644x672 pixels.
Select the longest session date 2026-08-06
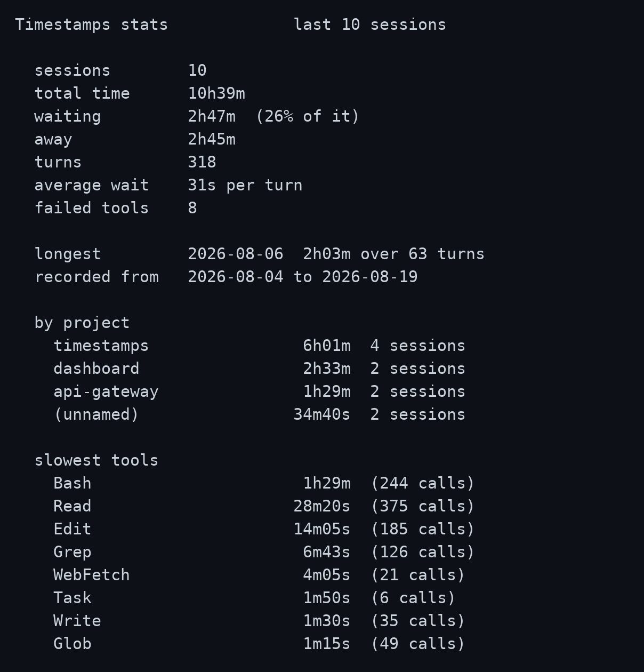coord(236,254)
